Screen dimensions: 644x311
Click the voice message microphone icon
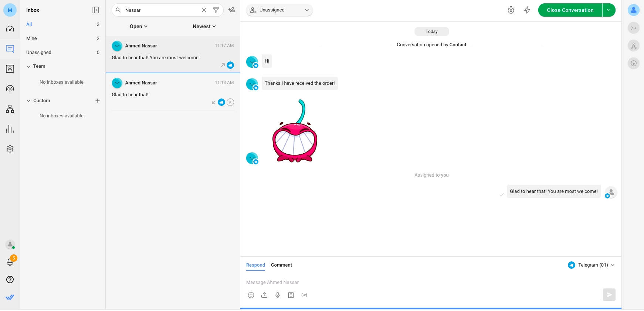pos(278,295)
